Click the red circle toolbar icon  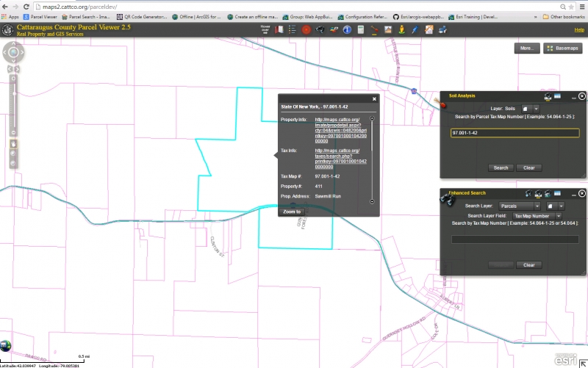coord(306,29)
